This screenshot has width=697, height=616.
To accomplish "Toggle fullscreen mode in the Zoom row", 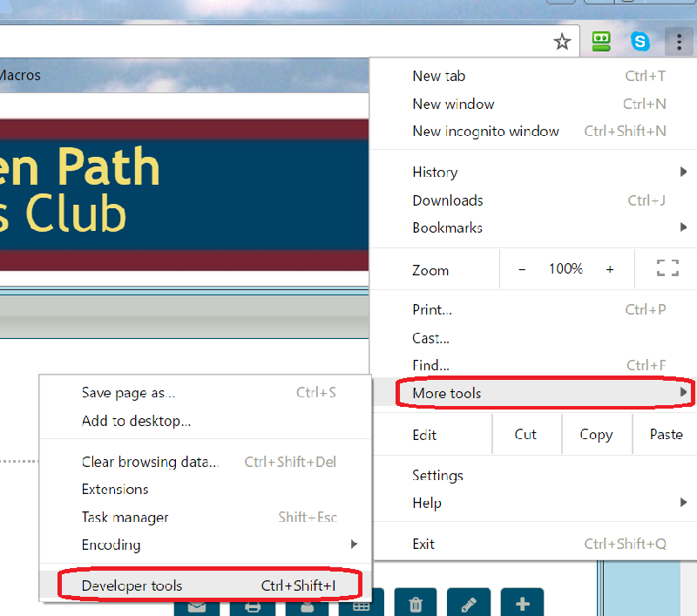I will tap(667, 268).
